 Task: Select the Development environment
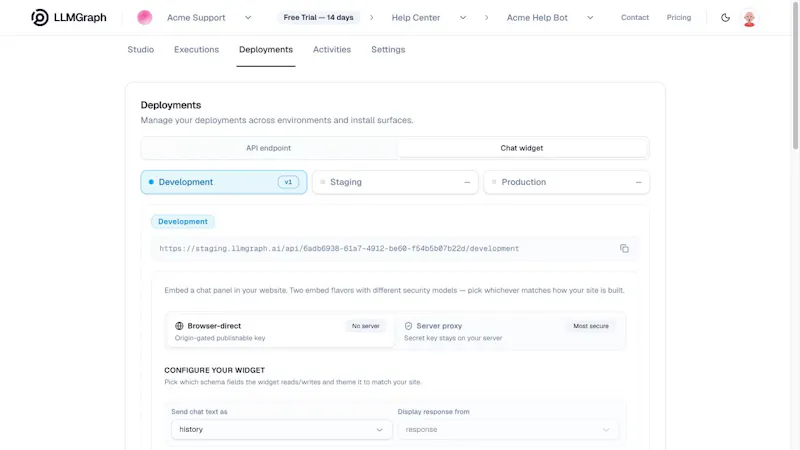point(223,182)
